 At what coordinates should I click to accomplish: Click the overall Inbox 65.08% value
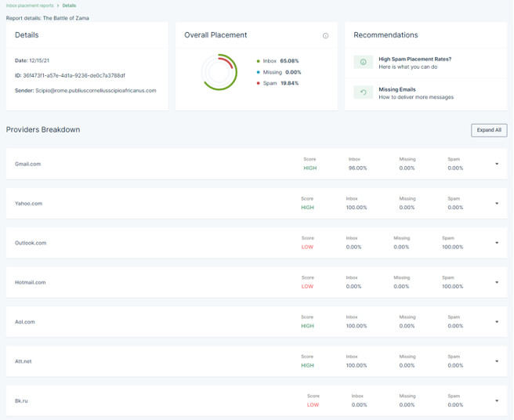pyautogui.click(x=289, y=61)
